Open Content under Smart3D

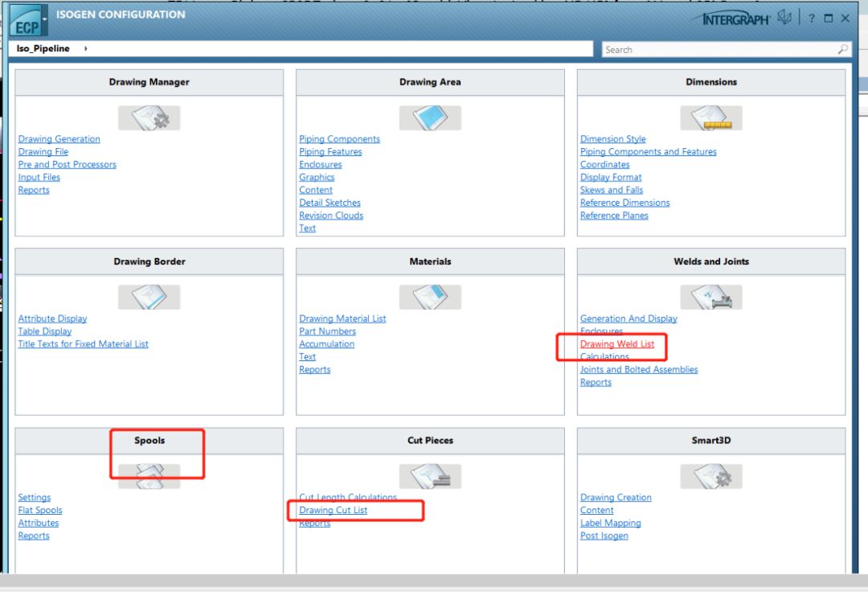[x=596, y=510]
